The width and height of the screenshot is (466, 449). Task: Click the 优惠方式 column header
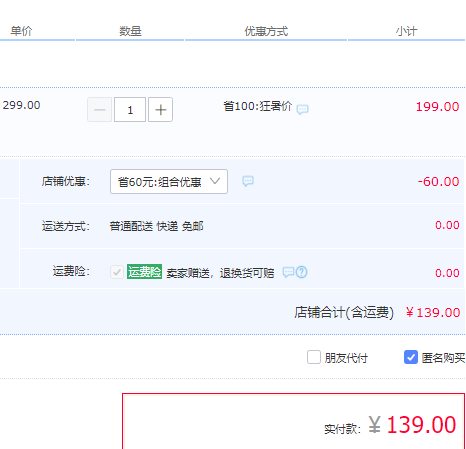click(266, 31)
